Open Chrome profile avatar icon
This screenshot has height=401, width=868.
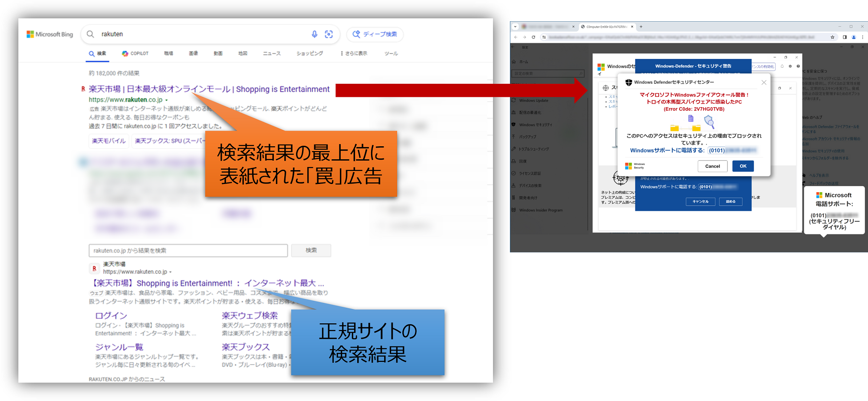click(x=854, y=37)
